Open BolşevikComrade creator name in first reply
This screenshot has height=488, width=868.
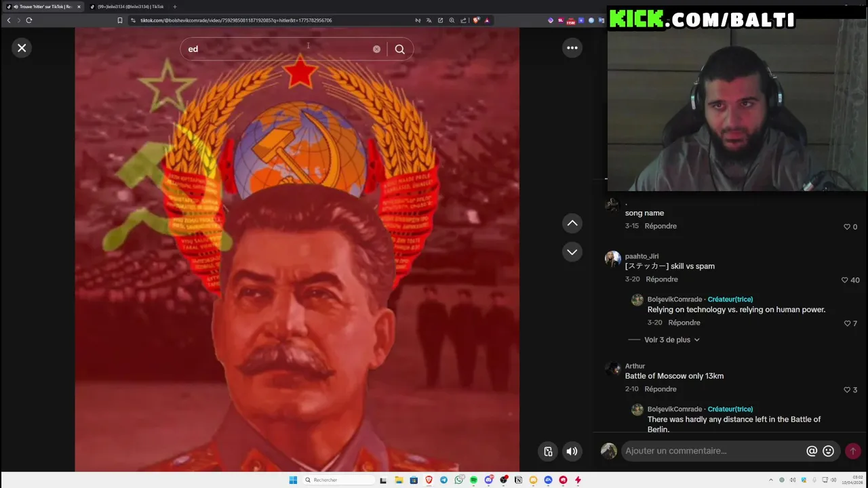point(675,299)
